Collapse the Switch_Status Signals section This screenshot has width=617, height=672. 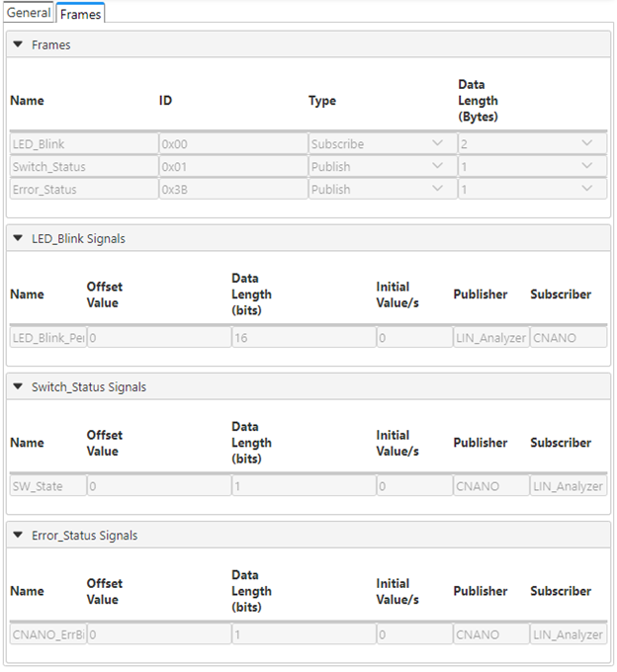(x=18, y=386)
